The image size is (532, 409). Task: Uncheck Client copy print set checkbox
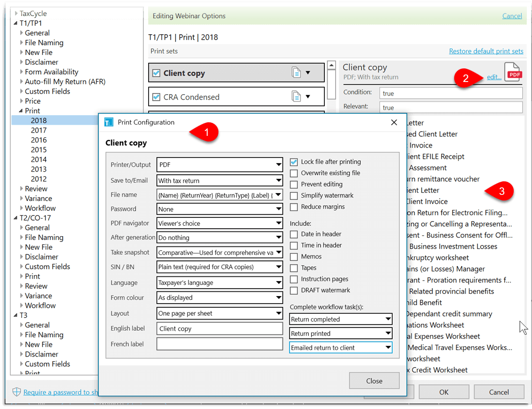pyautogui.click(x=157, y=73)
